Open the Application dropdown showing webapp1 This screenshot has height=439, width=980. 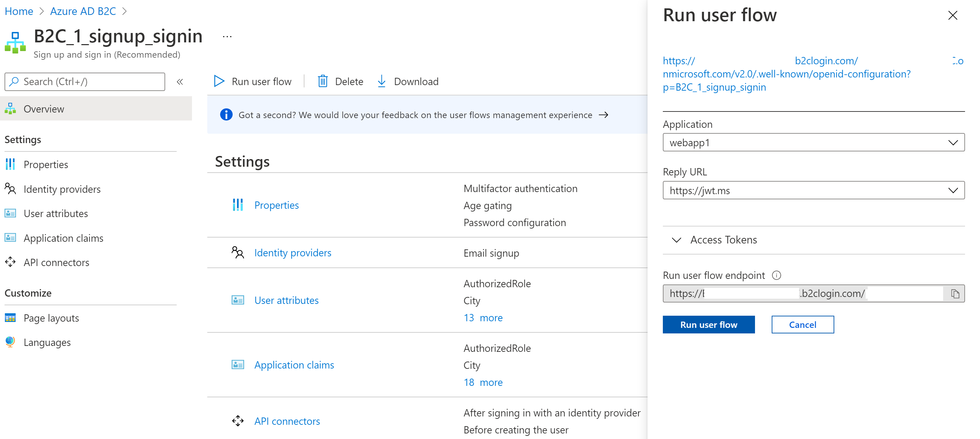tap(813, 142)
